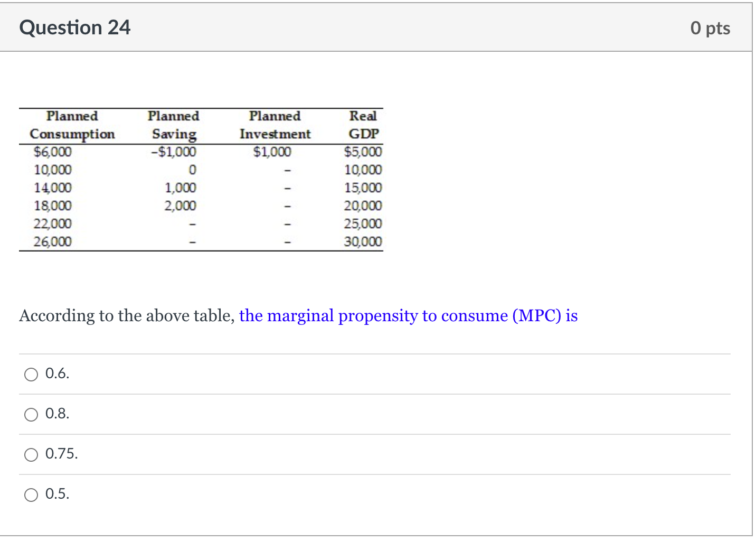The height and width of the screenshot is (560, 756).
Task: Click the Planned Consumption column header
Action: click(x=72, y=125)
